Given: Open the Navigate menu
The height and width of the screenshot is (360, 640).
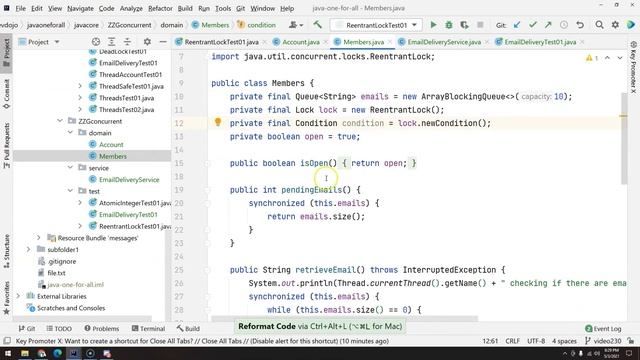Looking at the screenshot, I should [x=80, y=8].
